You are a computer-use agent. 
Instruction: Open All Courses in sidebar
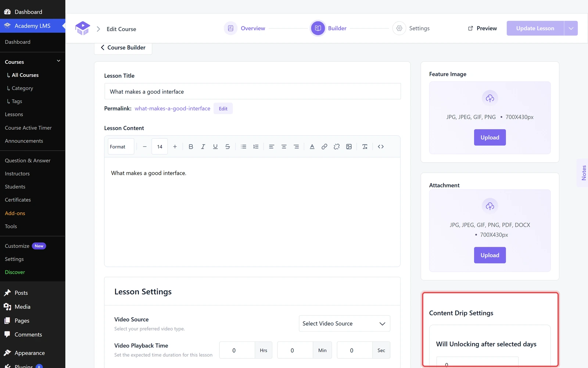point(25,75)
